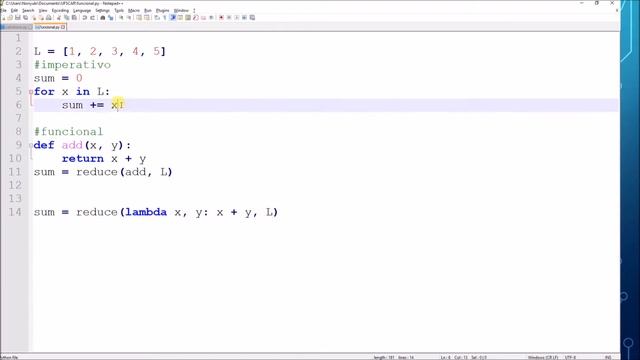Viewport: 640px width, 360px height.
Task: Click the Save toolbar icon
Action: [18, 18]
